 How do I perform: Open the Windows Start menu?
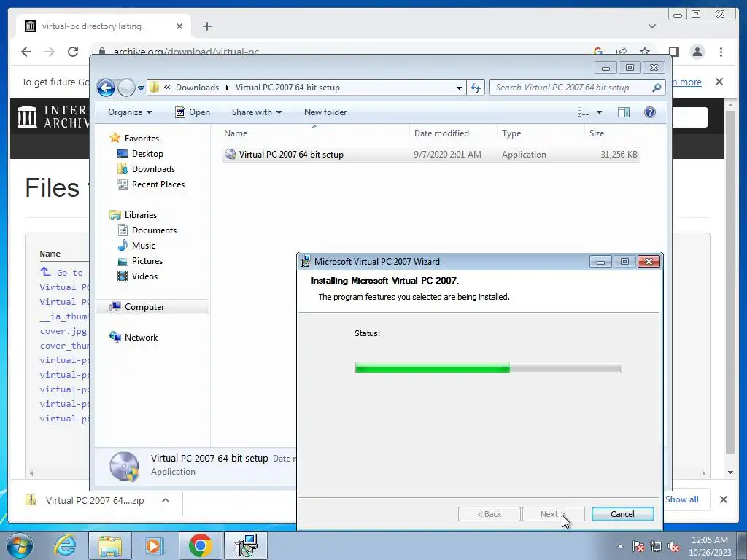[x=19, y=545]
